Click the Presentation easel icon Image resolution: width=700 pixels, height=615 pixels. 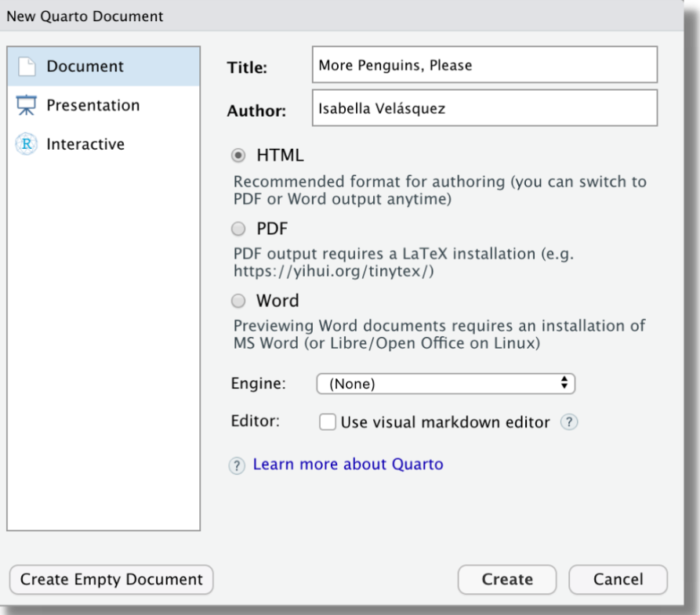[27, 106]
